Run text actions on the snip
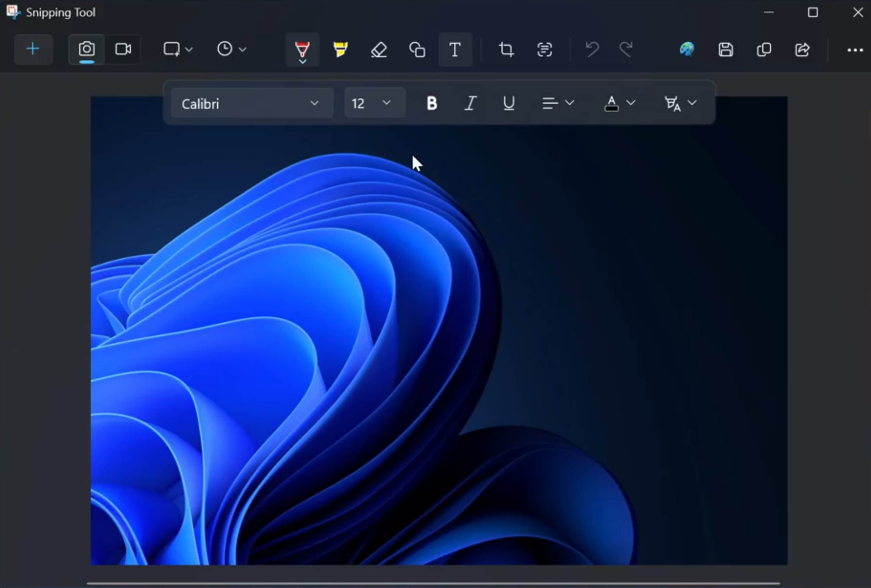The image size is (871, 588). pyautogui.click(x=544, y=49)
